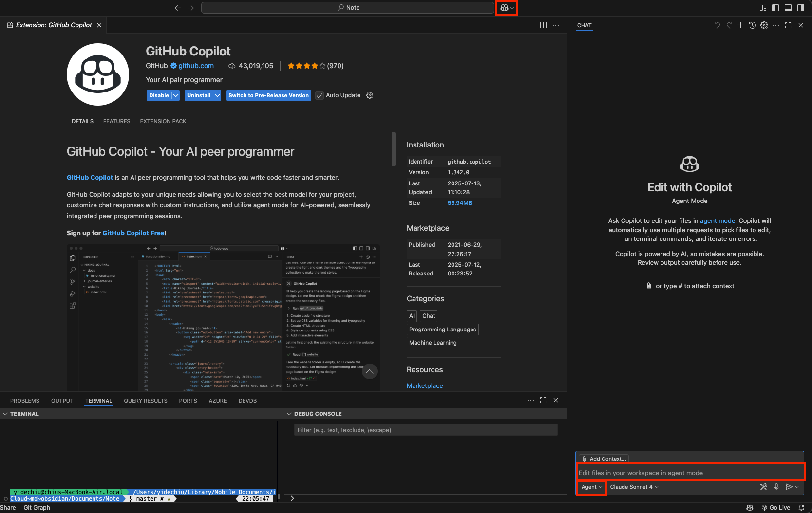Open the extension's manage gear next to Auto Update
812x513 pixels.
(x=370, y=95)
